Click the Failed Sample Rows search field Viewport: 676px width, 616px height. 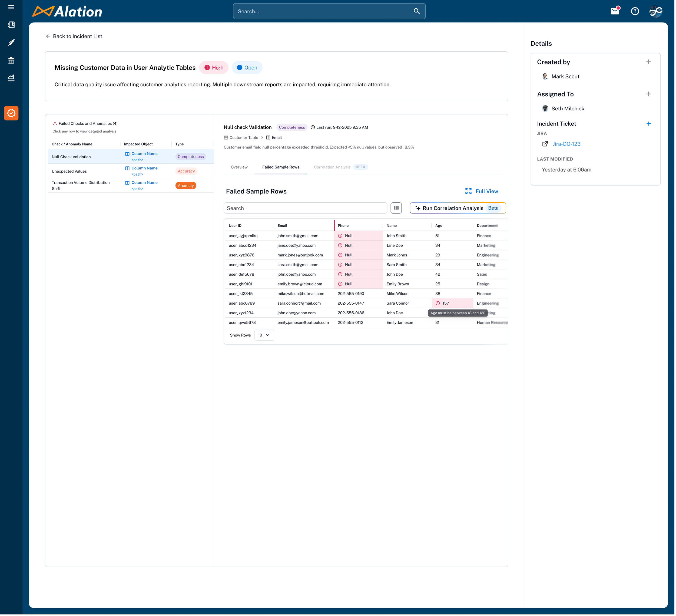click(305, 208)
